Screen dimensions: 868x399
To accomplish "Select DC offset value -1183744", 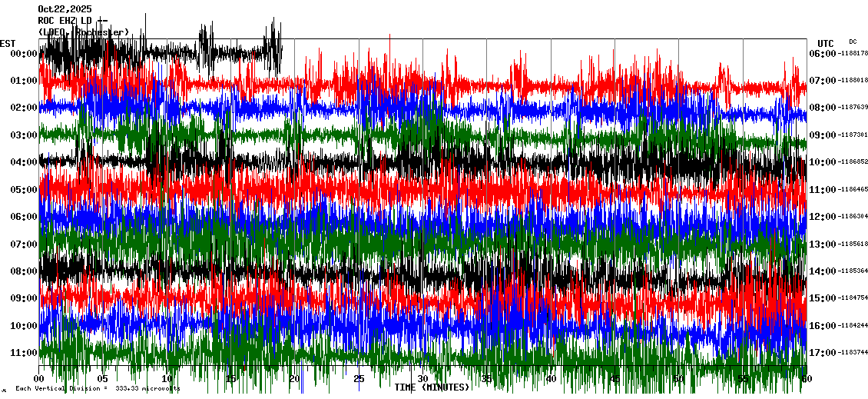I will coord(852,352).
